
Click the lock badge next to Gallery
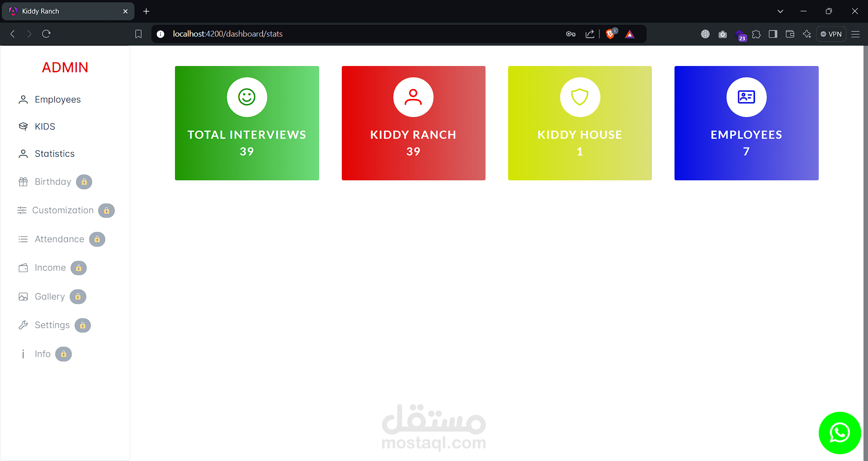coord(78,296)
